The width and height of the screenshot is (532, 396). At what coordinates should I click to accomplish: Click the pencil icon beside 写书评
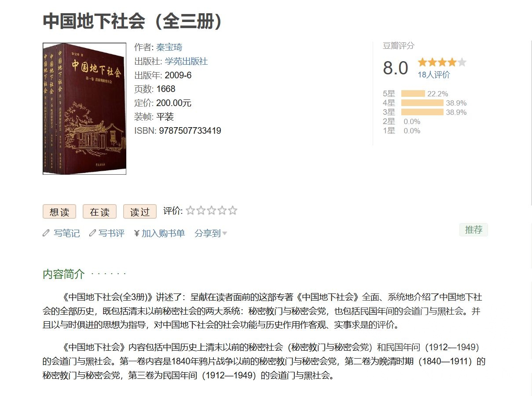(x=92, y=233)
